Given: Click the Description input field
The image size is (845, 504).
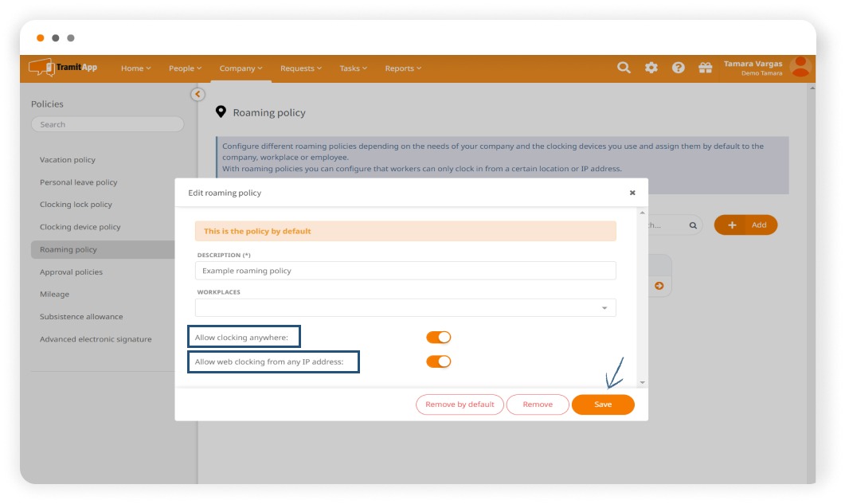Looking at the screenshot, I should (405, 271).
